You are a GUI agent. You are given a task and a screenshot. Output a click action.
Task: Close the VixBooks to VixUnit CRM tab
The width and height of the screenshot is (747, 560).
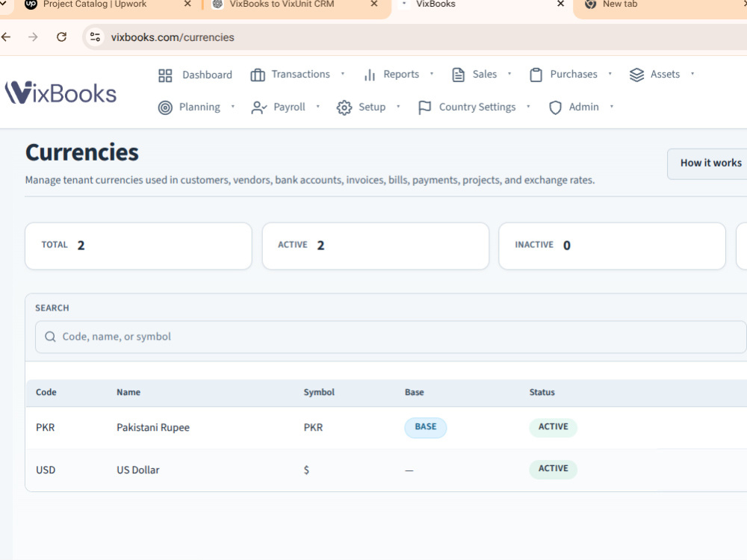point(374,4)
